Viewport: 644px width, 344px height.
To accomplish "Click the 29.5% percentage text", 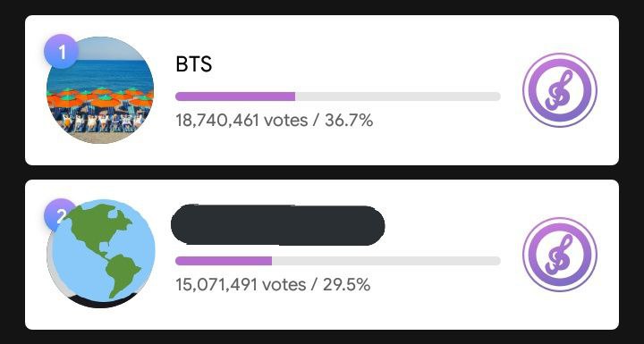I will click(347, 284).
